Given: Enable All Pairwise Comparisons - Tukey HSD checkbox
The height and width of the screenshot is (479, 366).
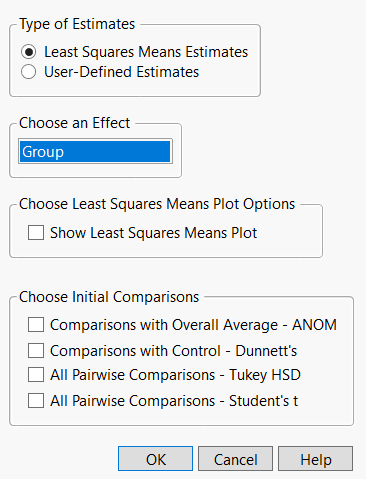Looking at the screenshot, I should click(x=36, y=375).
